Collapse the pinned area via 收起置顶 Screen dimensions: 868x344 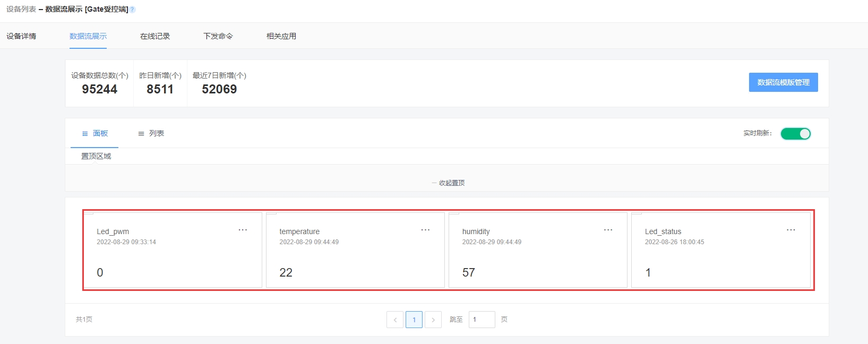(x=449, y=183)
